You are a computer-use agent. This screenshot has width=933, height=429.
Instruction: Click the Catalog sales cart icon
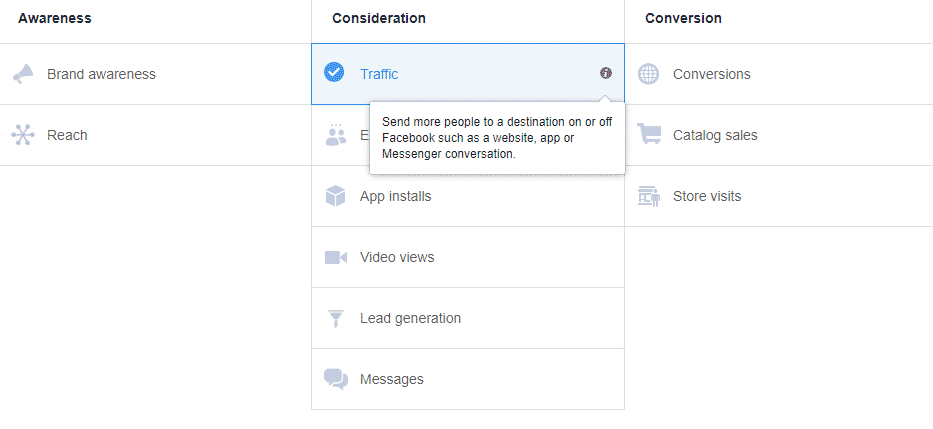(x=649, y=134)
